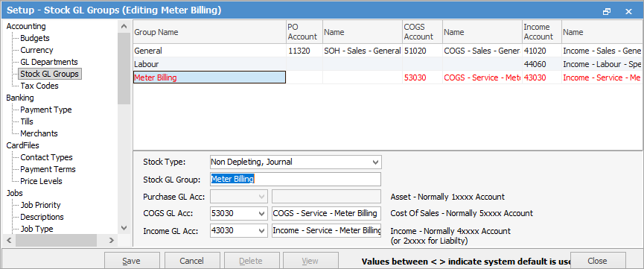Screen dimensions: 644x269
Task: Open the Income GL Acc dropdown arrow
Action: [261, 231]
